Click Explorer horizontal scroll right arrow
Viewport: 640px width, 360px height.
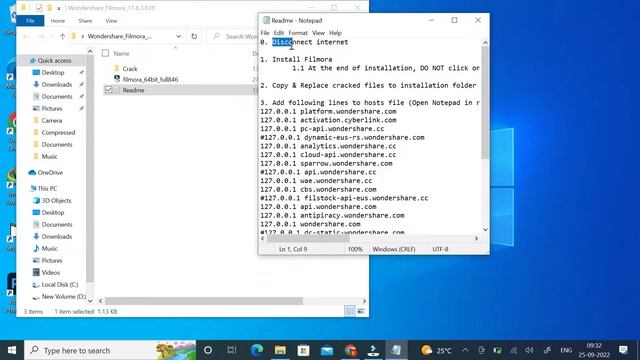(364, 301)
